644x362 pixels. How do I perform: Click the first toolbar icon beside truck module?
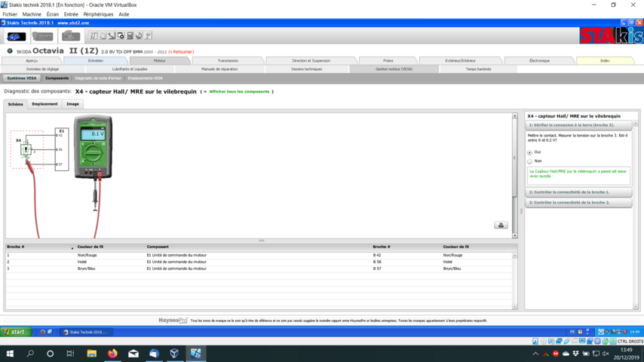(x=94, y=35)
